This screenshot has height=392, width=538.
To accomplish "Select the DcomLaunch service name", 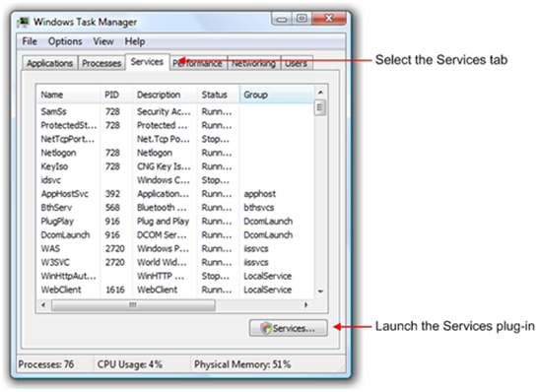I will [x=66, y=235].
